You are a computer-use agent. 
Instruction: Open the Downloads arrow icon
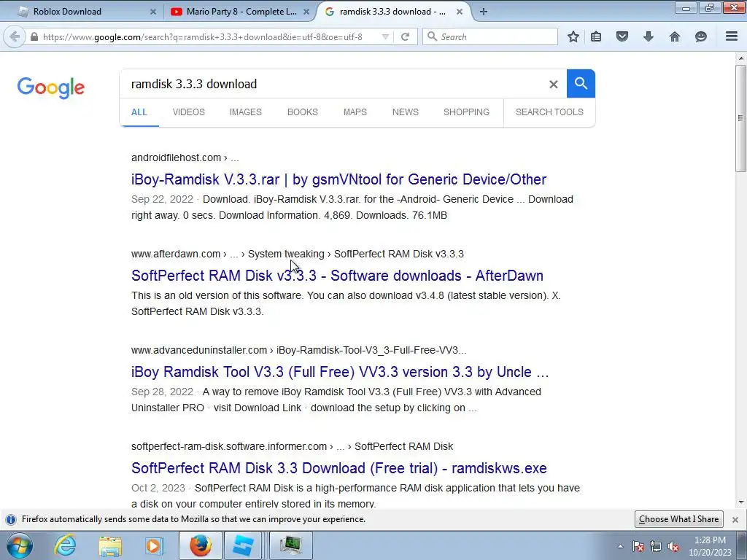coord(648,36)
